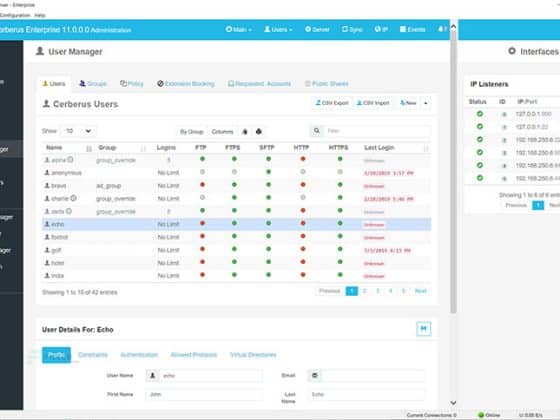Screen dimensions: 560x420
Task: Open the Constraints tab in User Details
Action: coord(93,355)
